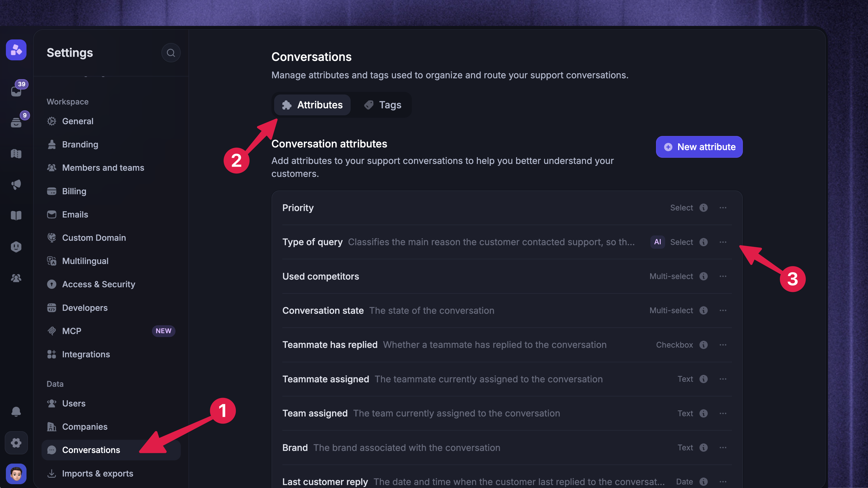This screenshot has height=488, width=868.
Task: Show info icon for Priority attribute
Action: (704, 208)
